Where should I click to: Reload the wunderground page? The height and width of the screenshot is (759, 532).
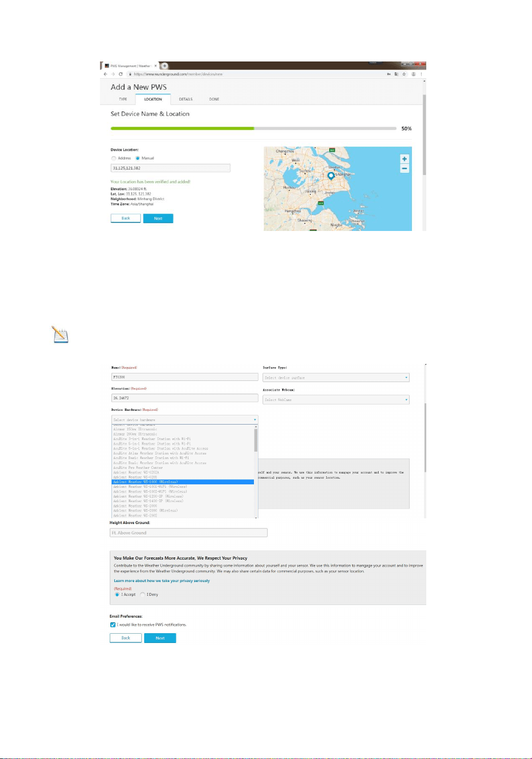pyautogui.click(x=121, y=74)
